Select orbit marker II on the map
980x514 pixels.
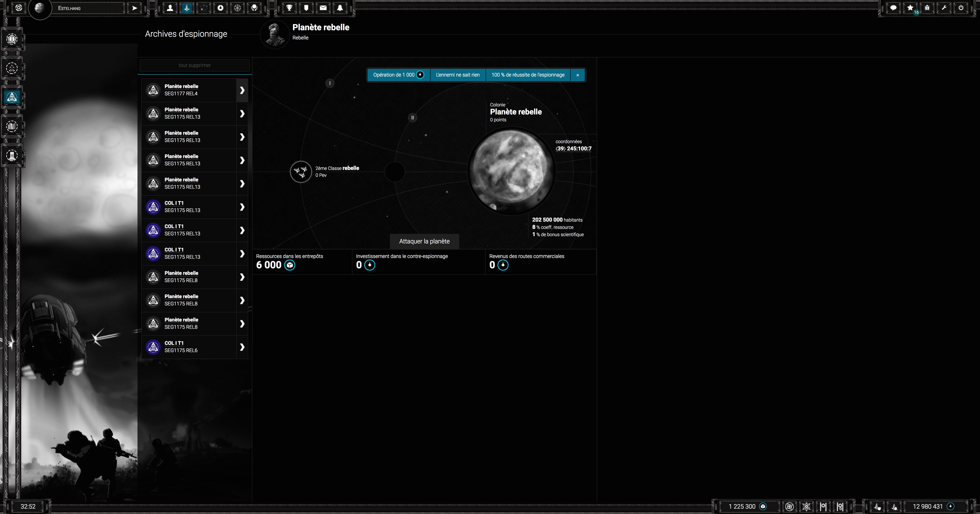412,117
